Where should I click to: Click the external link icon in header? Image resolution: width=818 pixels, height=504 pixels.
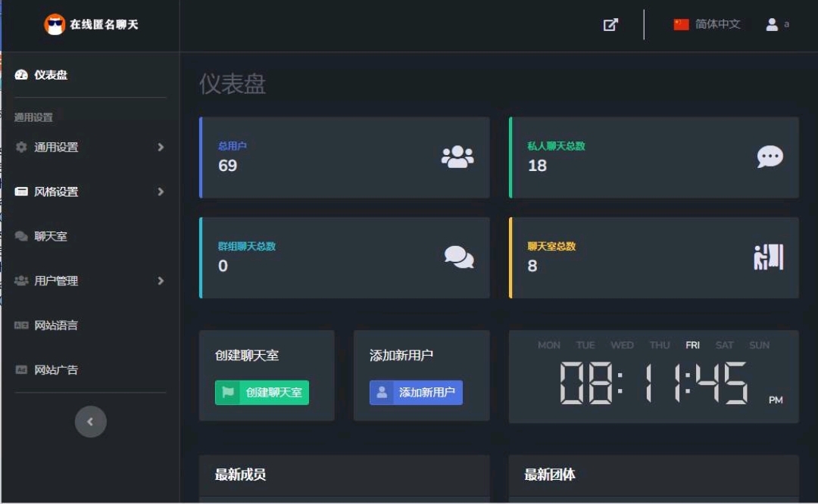coord(610,24)
